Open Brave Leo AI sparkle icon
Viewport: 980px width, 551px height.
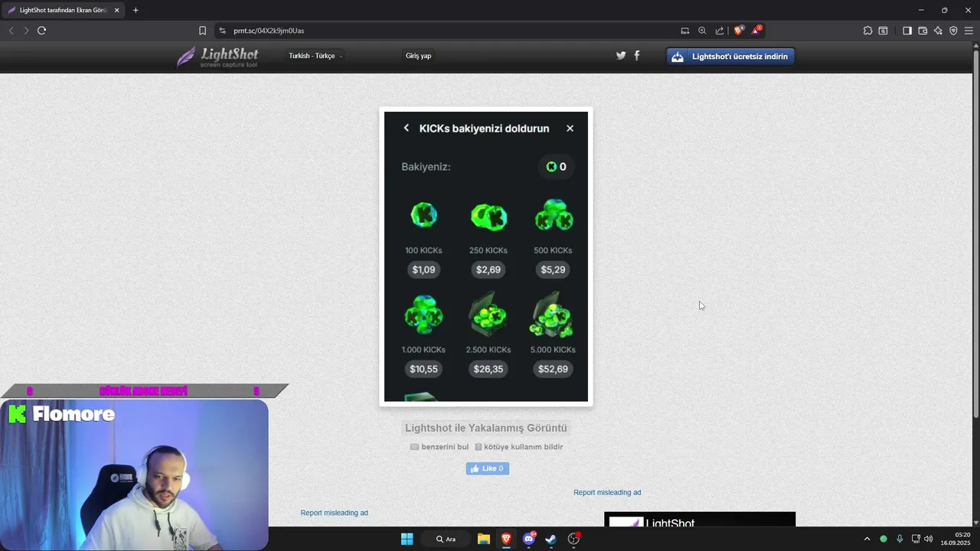click(938, 31)
